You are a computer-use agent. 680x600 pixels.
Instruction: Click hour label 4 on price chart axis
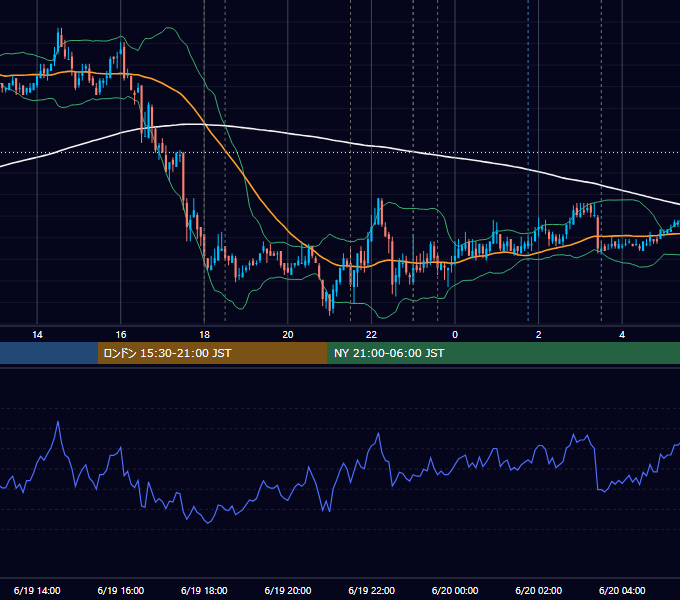(622, 335)
